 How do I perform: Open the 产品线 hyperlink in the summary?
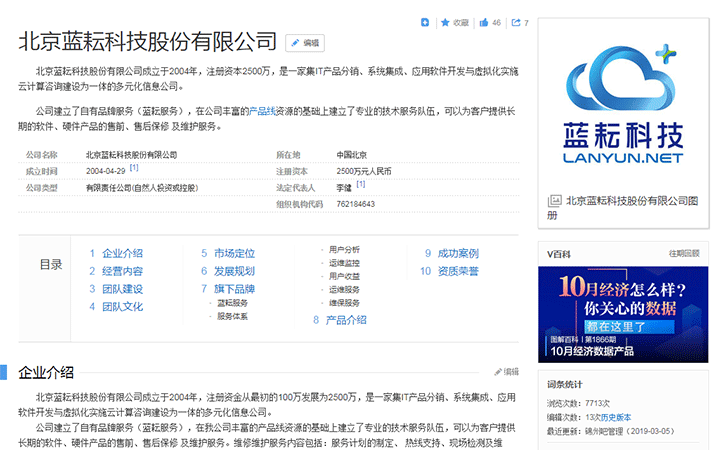[x=262, y=111]
